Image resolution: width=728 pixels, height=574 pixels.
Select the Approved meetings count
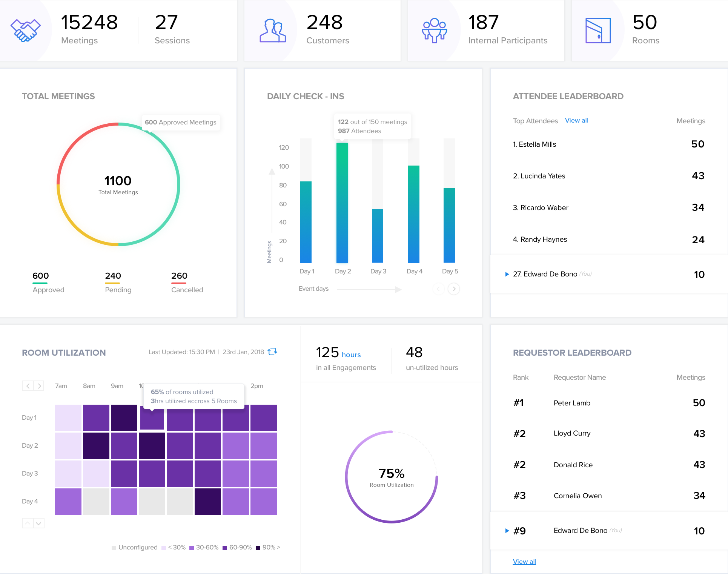[x=41, y=276]
